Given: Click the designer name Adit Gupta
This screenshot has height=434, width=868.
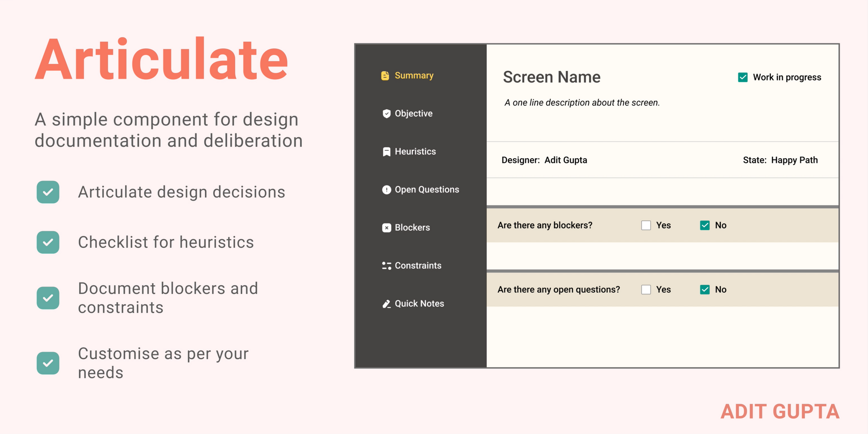Looking at the screenshot, I should click(566, 160).
